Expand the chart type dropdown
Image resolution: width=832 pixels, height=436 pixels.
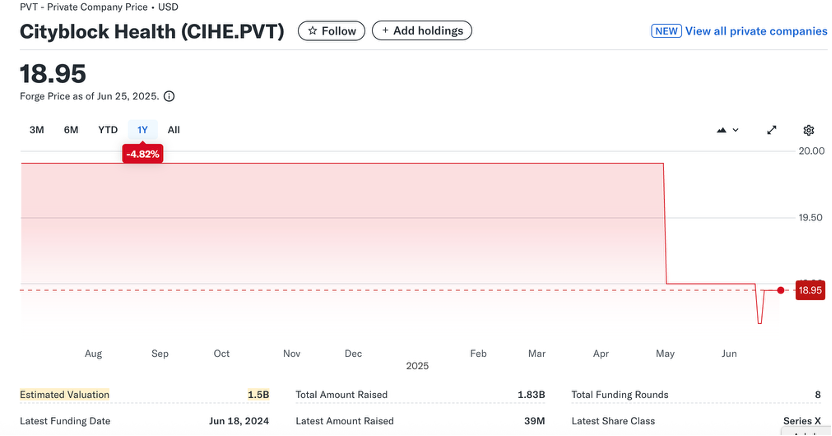pos(728,130)
